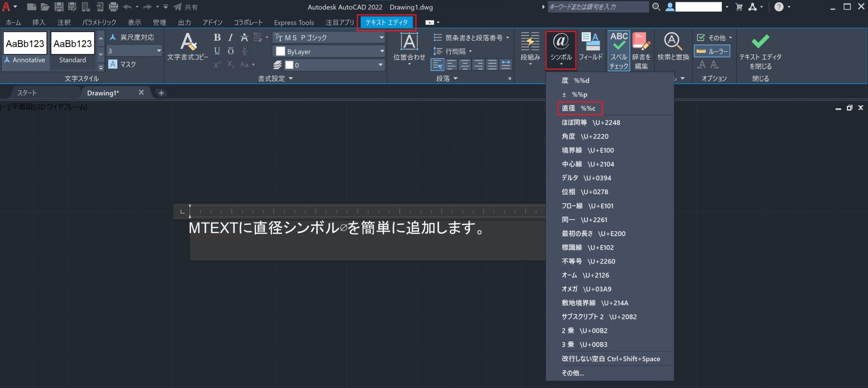Open the Aa change case dropdown
This screenshot has width=868, height=388.
[x=247, y=65]
